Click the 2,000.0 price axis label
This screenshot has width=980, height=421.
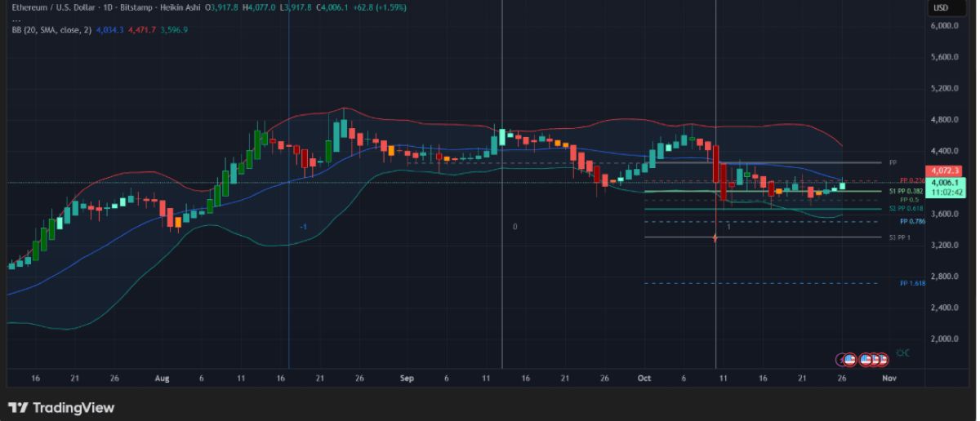[x=944, y=339]
